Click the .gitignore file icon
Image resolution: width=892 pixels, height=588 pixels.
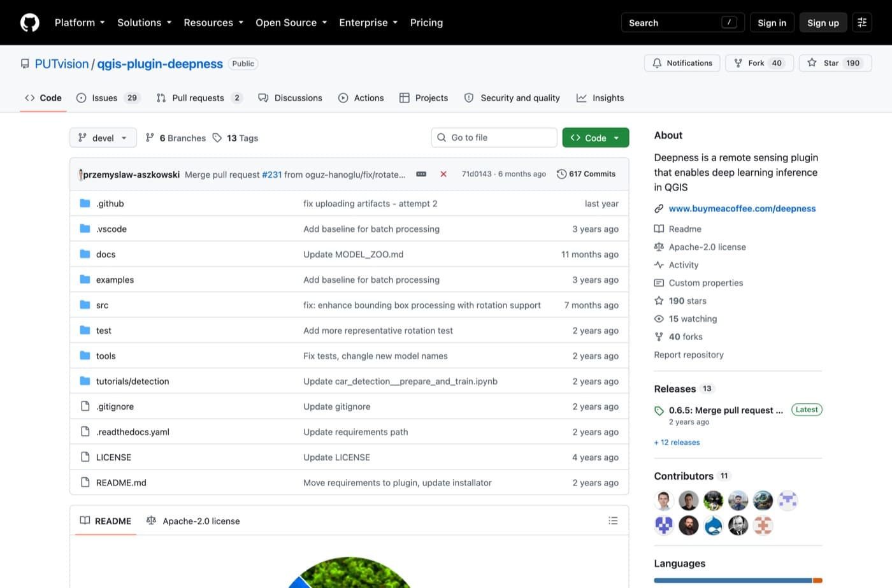pos(85,406)
